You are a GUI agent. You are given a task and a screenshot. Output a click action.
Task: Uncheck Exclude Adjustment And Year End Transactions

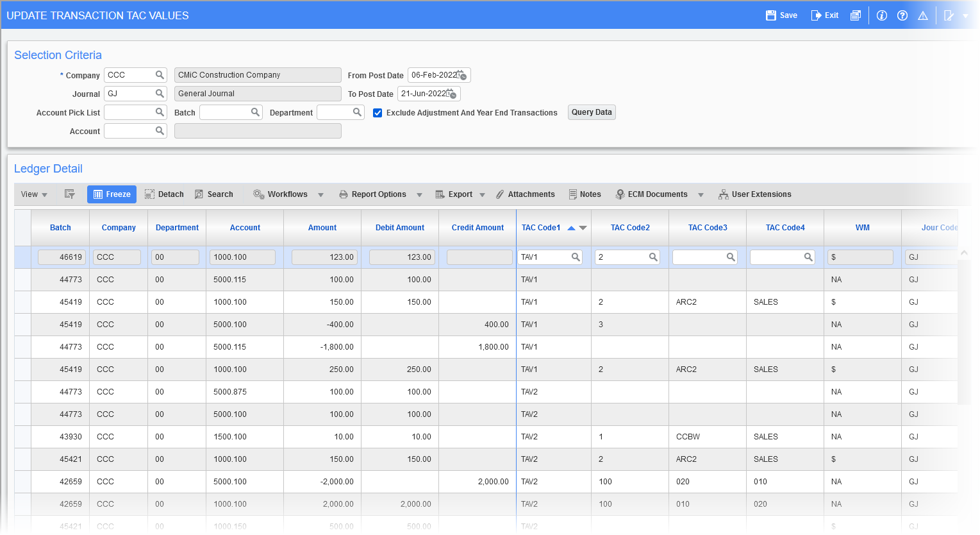click(378, 112)
